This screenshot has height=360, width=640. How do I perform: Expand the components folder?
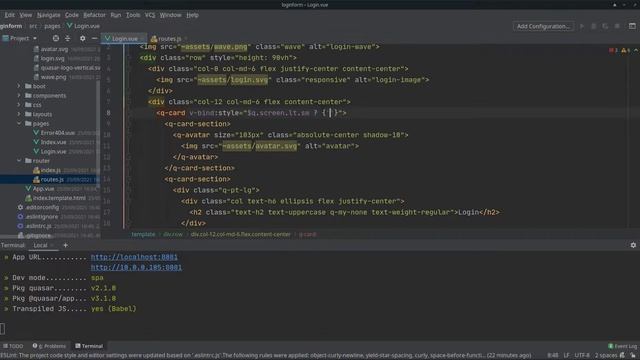pyautogui.click(x=19, y=96)
